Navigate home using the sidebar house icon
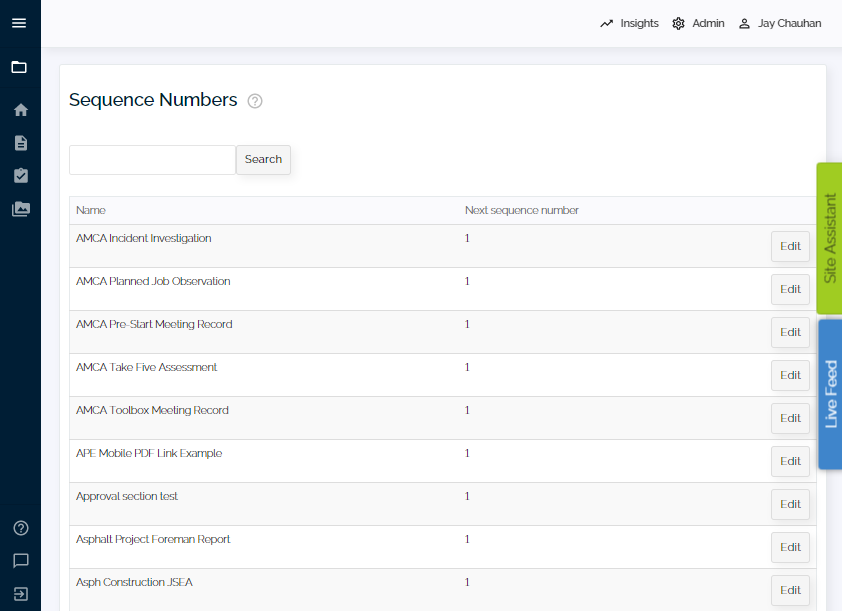 (x=20, y=109)
